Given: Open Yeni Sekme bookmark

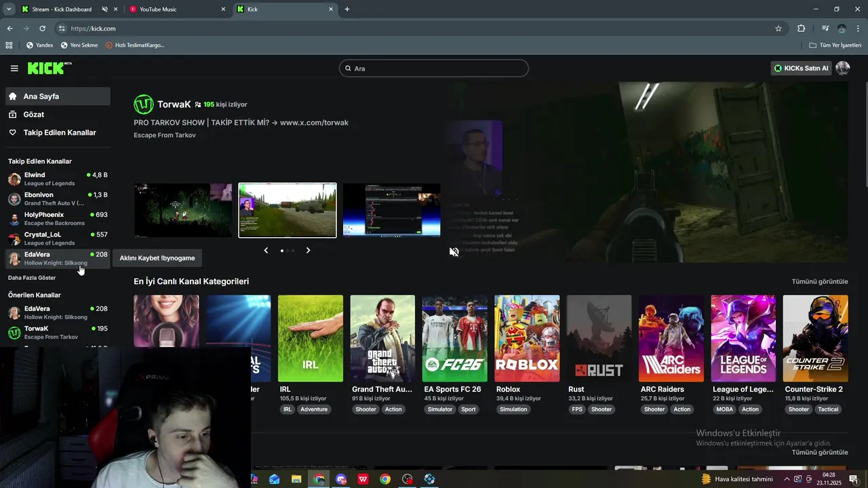Looking at the screenshot, I should point(79,45).
